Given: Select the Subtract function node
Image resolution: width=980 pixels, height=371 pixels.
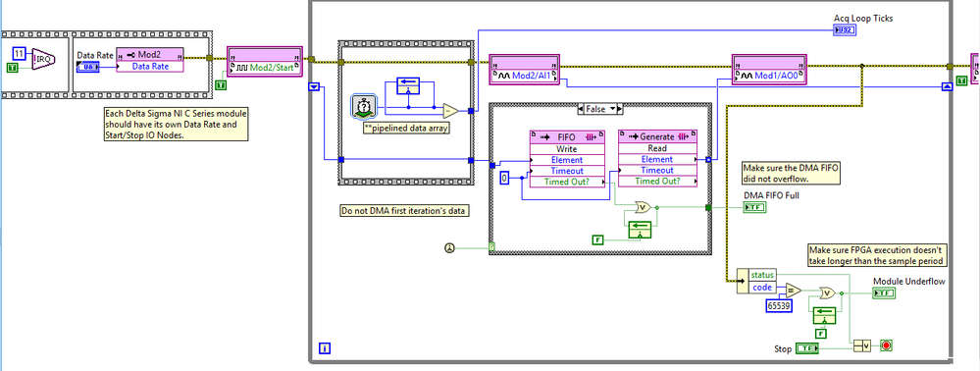Looking at the screenshot, I should coord(451,111).
